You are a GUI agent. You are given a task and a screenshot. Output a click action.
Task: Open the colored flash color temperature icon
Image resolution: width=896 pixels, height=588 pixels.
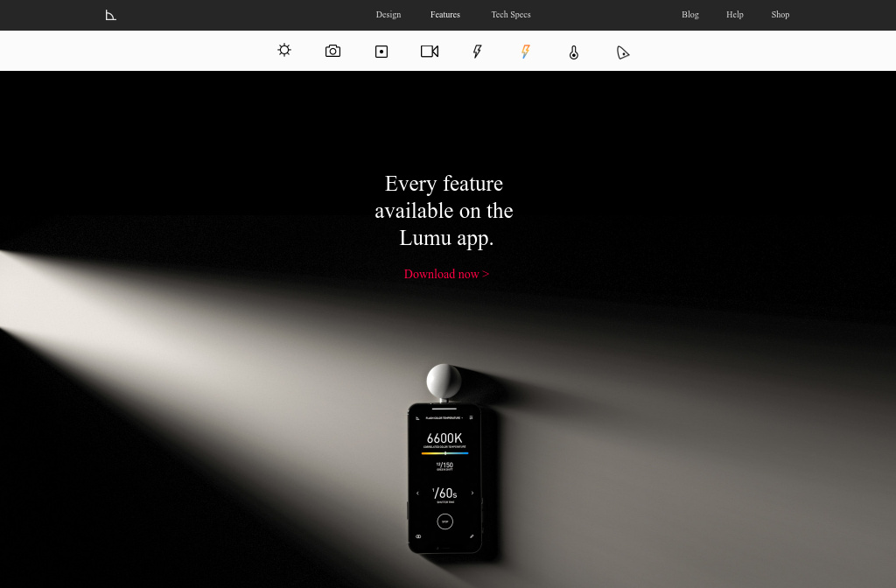525,52
